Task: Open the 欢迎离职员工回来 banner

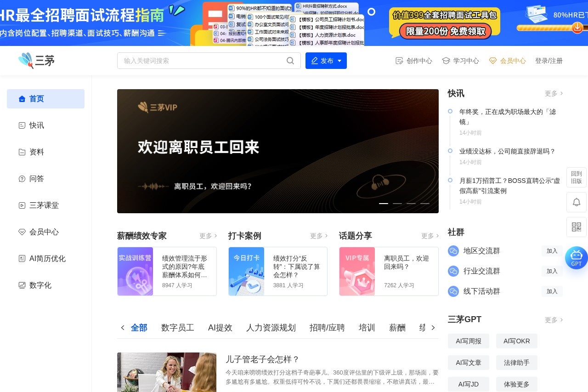Action: [278, 151]
